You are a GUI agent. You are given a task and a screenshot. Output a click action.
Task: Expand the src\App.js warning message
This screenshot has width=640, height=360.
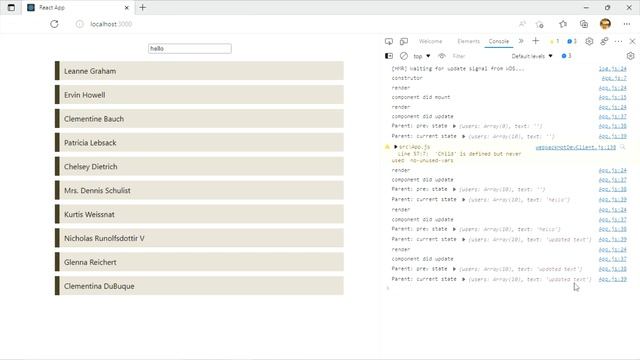point(396,147)
